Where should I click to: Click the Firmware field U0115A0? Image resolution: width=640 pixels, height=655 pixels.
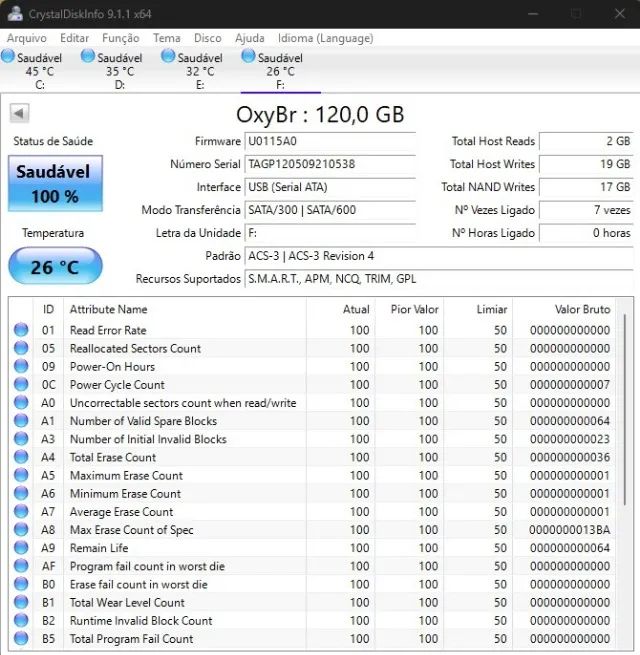330,141
